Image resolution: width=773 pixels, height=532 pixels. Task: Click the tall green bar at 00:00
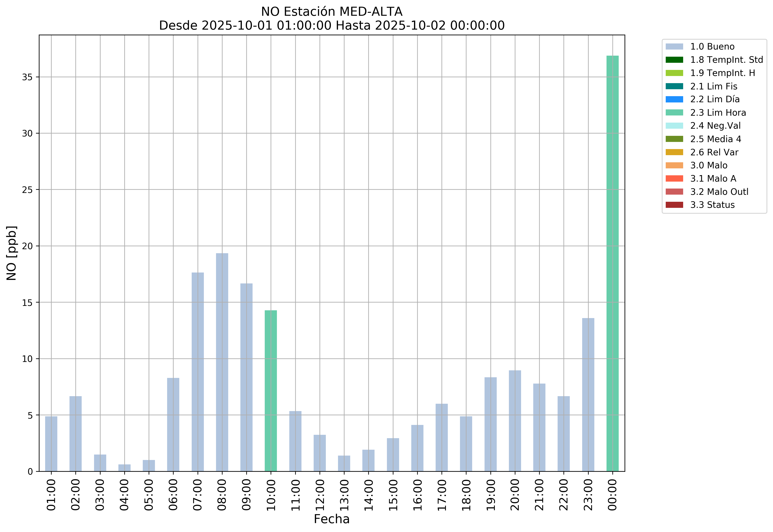[612, 263]
